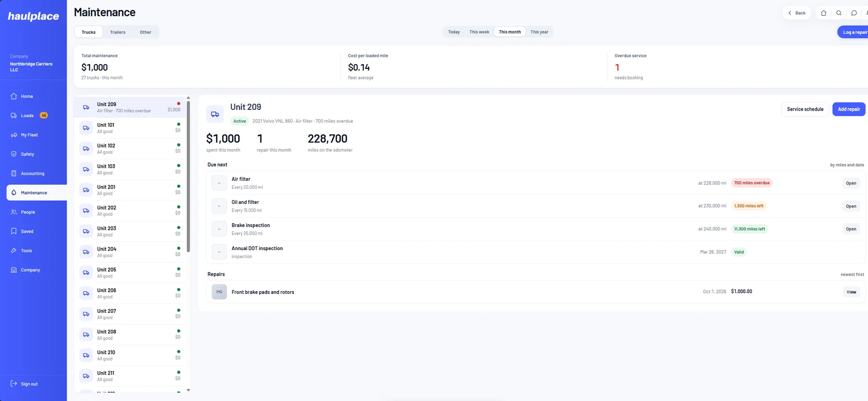Open the Company building icon
Image resolution: width=868 pixels, height=401 pixels.
pos(14,269)
